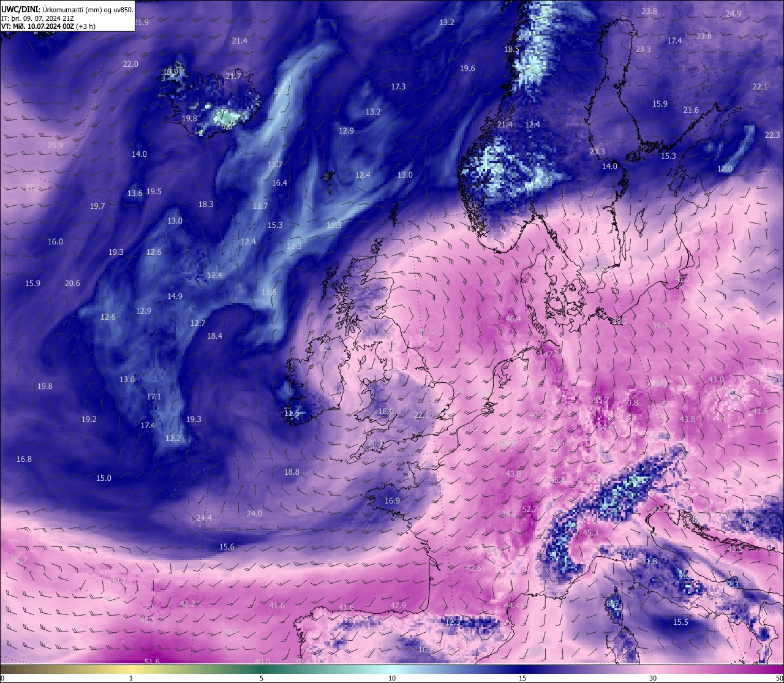784x683 pixels.
Task: Click the map value '18.8'
Action: pyautogui.click(x=292, y=472)
